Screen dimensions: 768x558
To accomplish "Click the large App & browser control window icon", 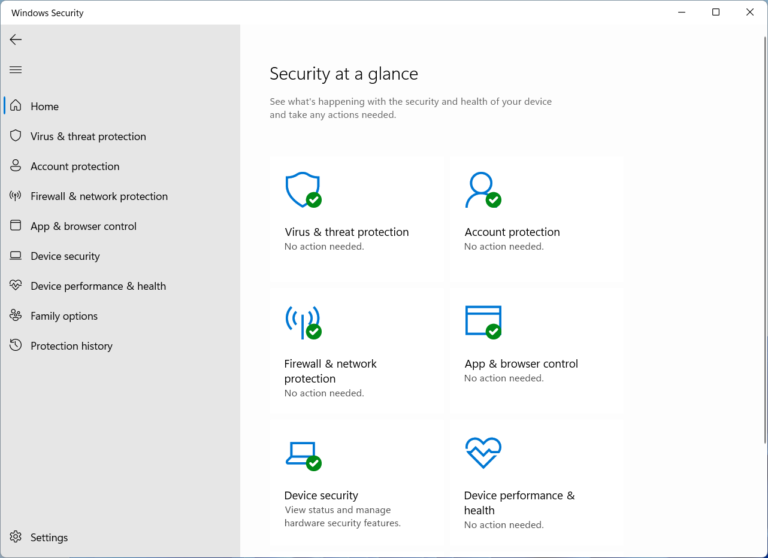I will point(483,322).
